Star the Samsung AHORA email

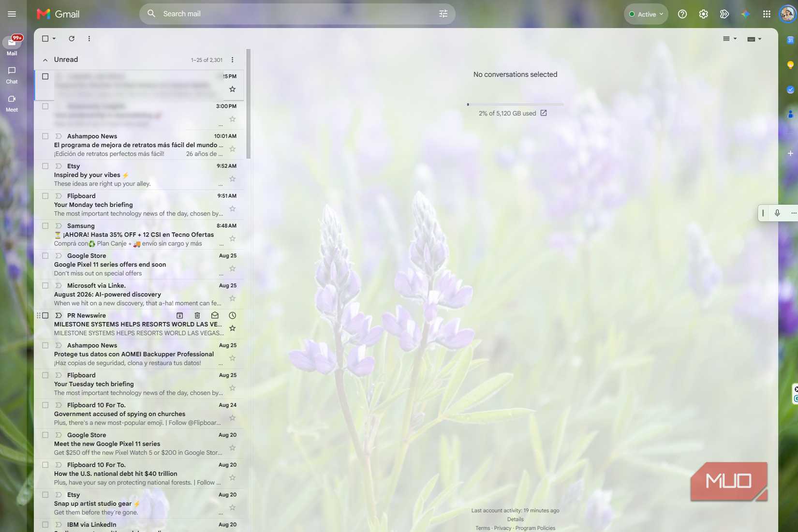pyautogui.click(x=232, y=238)
